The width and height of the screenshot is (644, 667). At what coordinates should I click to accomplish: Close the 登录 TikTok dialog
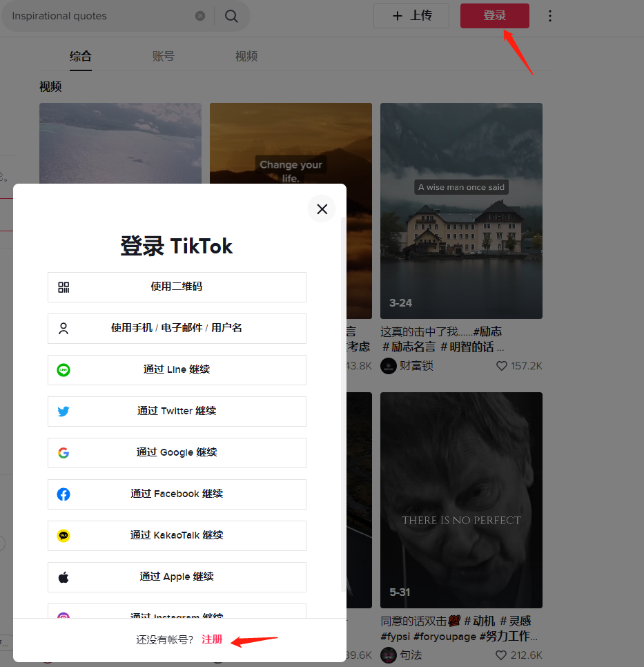coord(322,209)
